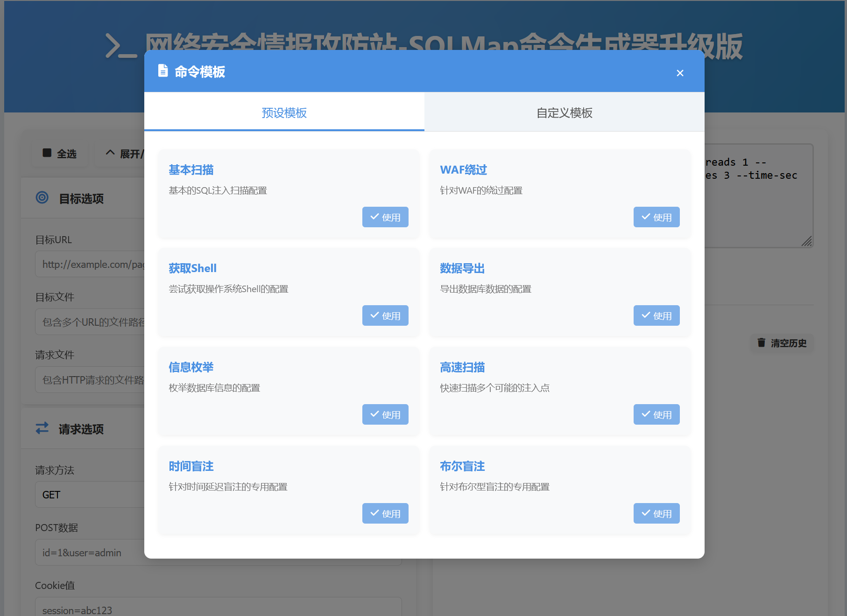Click the 高速扫描 card title

462,367
